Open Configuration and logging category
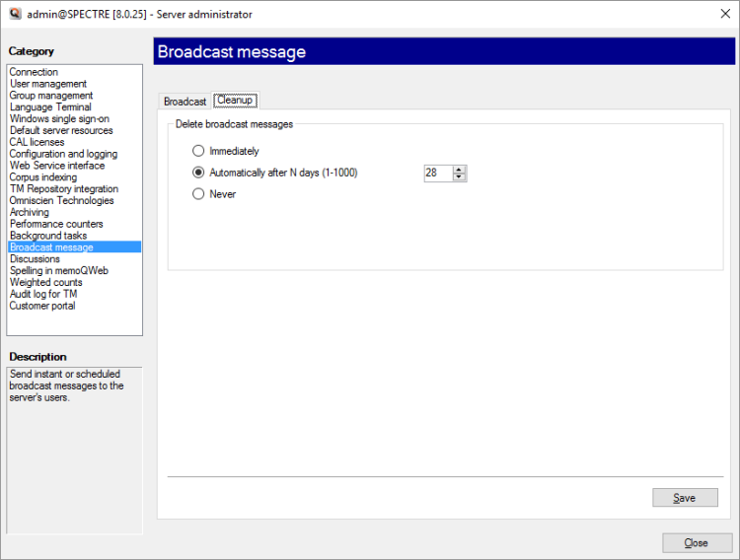This screenshot has width=740, height=560. [63, 154]
